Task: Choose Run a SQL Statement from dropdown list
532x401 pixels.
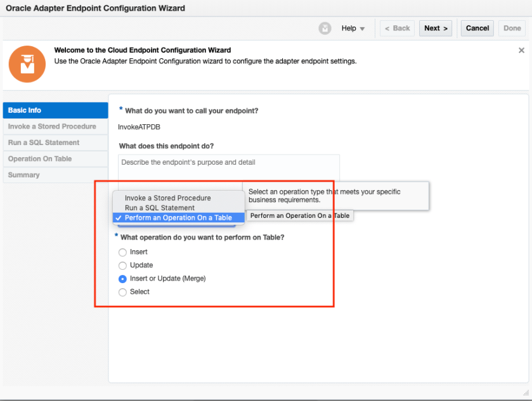Action: click(160, 208)
